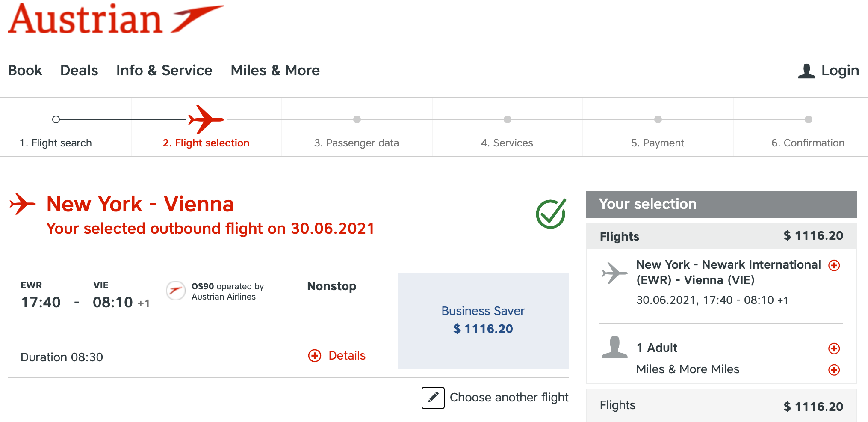Expand the Miles & More Miles row
The width and height of the screenshot is (868, 422).
point(834,370)
